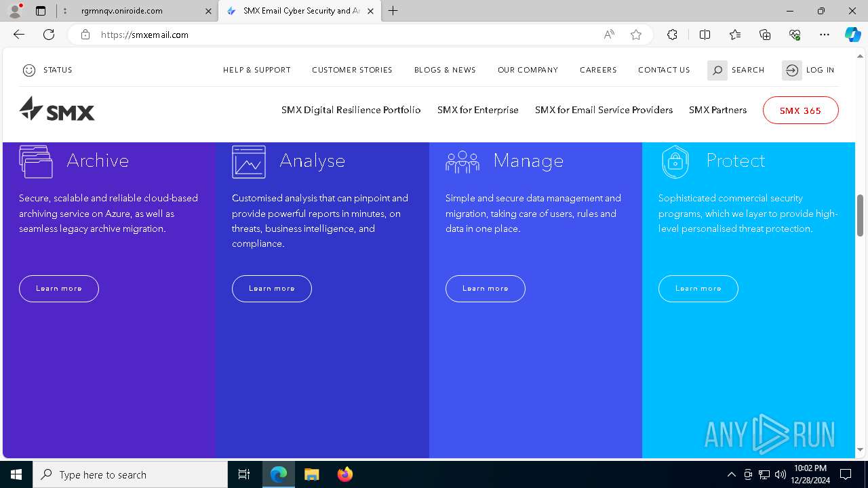
Task: Click the log in arrow icon
Action: coord(792,70)
